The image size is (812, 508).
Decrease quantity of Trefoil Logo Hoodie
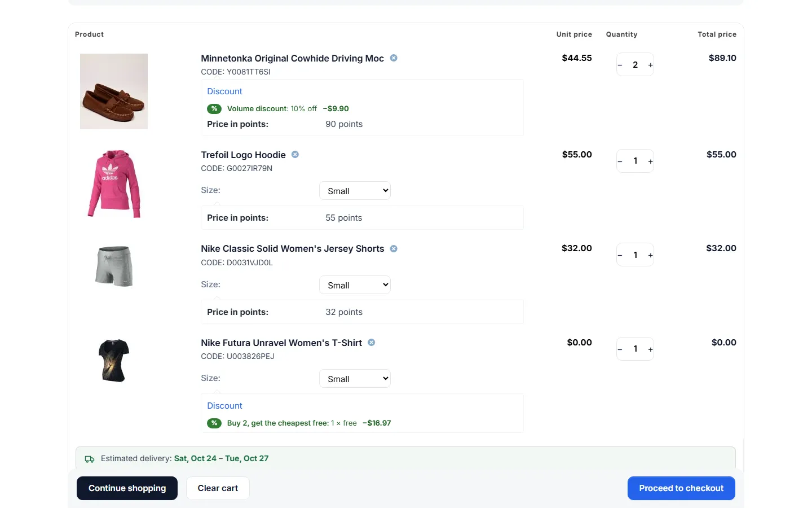[x=620, y=161]
